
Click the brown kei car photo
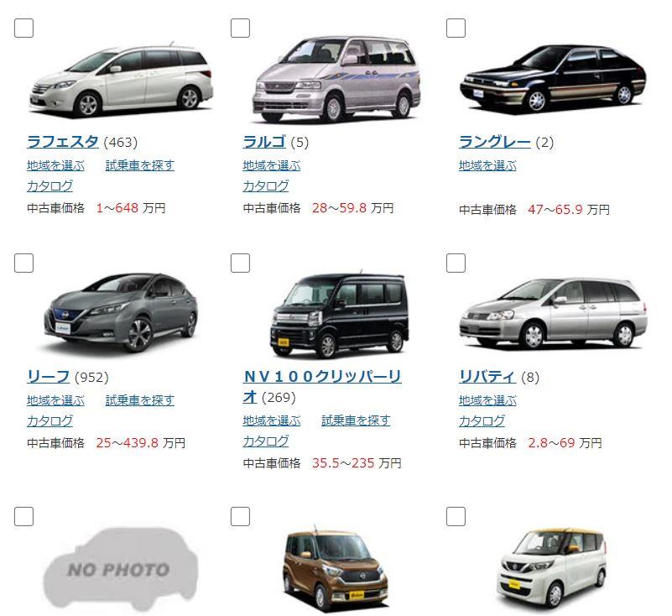tap(336, 568)
